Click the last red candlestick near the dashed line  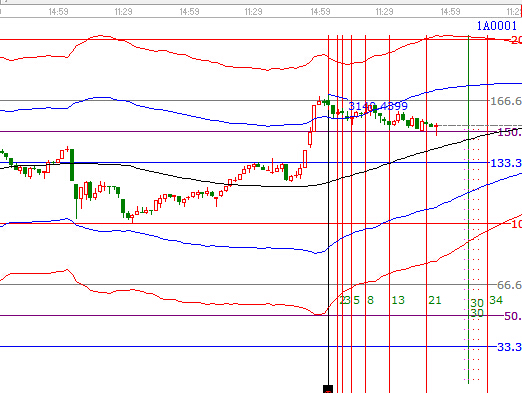click(x=436, y=129)
